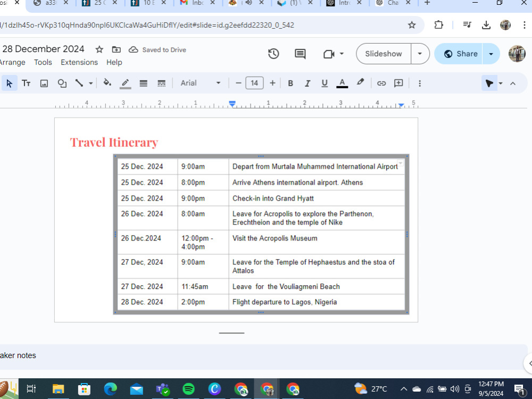Star the presentation
The width and height of the screenshot is (532, 399).
tap(99, 49)
